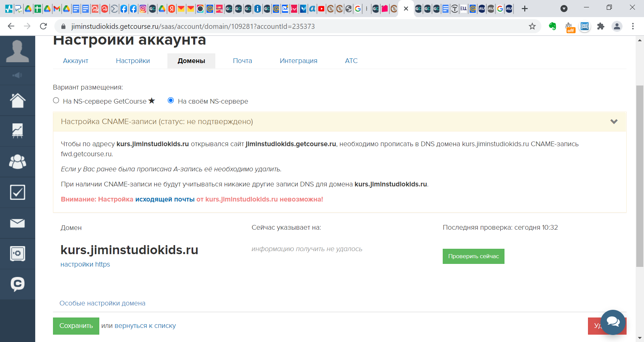View site info via padlock icon

point(63,26)
